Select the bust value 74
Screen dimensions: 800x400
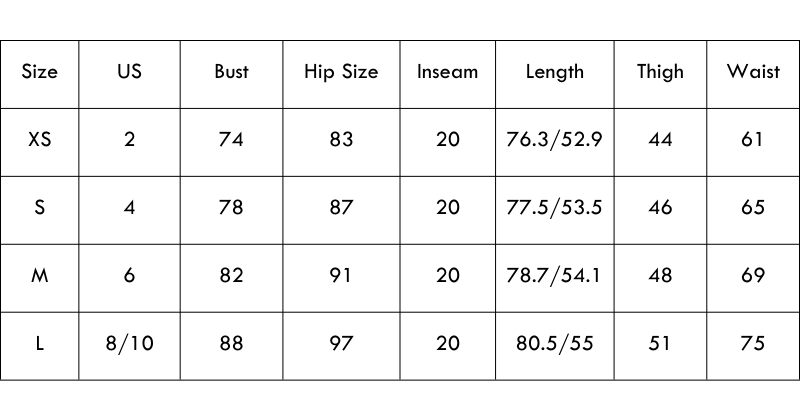pos(231,140)
